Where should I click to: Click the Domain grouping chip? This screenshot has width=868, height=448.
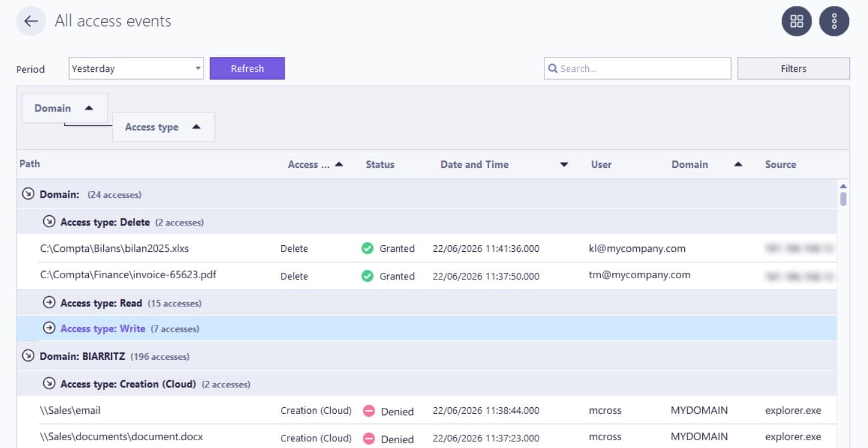[64, 108]
